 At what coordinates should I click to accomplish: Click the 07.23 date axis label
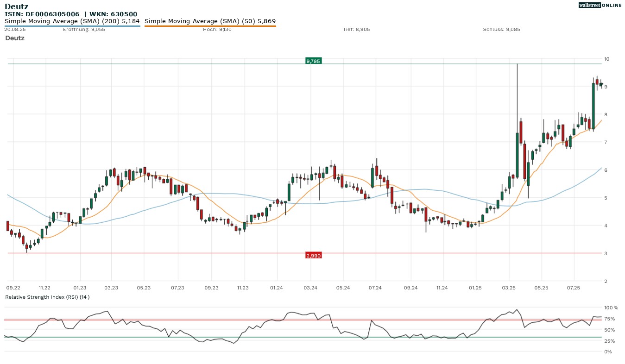[177, 288]
